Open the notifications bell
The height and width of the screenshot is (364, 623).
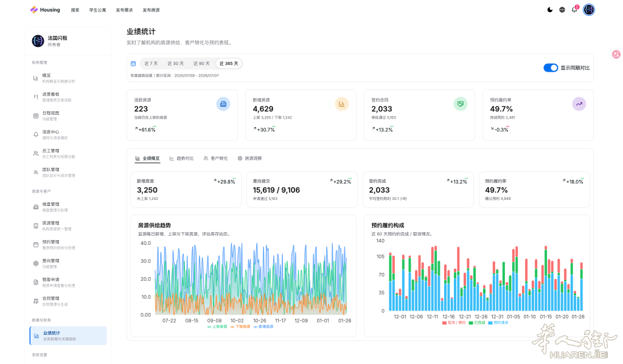point(574,10)
